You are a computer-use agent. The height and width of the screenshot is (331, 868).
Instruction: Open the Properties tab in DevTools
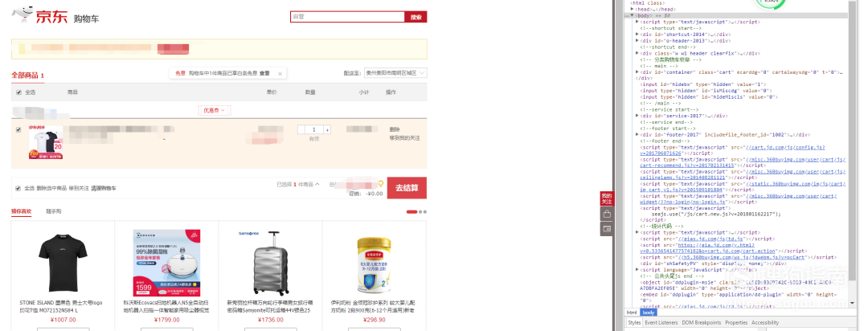pos(736,323)
